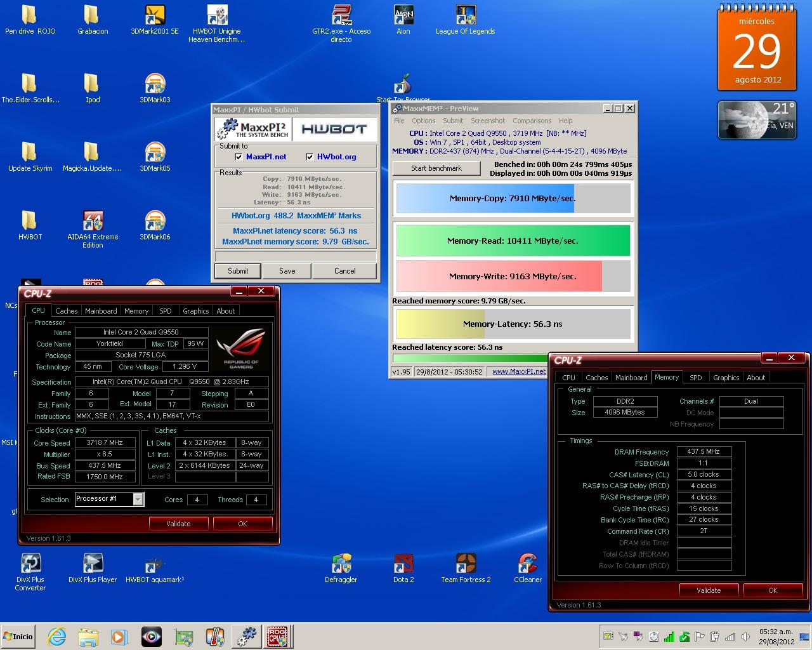Click Submit in MaxxPI HWbot dialog
This screenshot has height=650, width=812.
238,271
